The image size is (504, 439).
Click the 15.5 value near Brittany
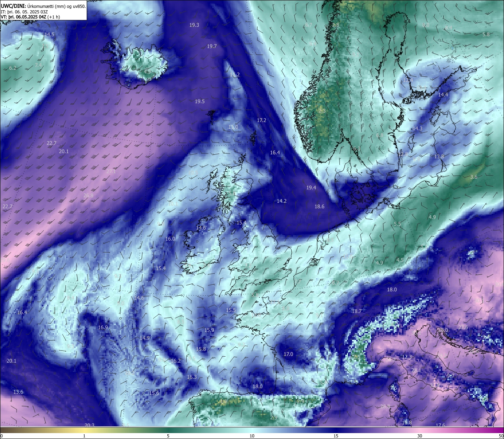click(231, 310)
